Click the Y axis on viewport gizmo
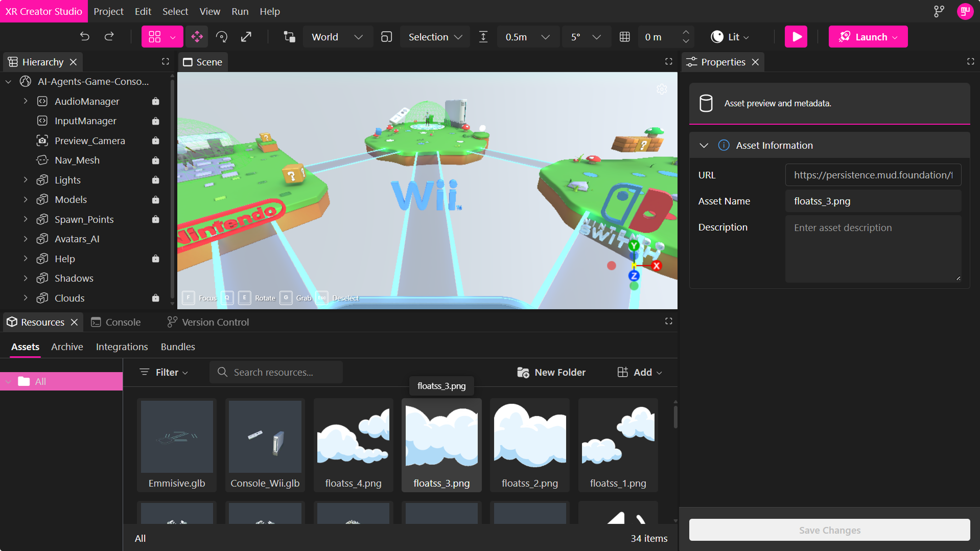Image resolution: width=980 pixels, height=551 pixels. (x=634, y=246)
